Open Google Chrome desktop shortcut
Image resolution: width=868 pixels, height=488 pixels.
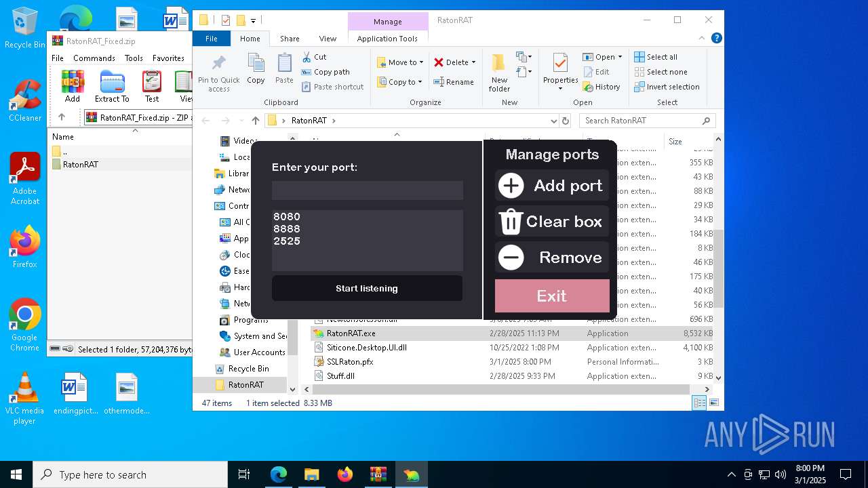point(24,325)
